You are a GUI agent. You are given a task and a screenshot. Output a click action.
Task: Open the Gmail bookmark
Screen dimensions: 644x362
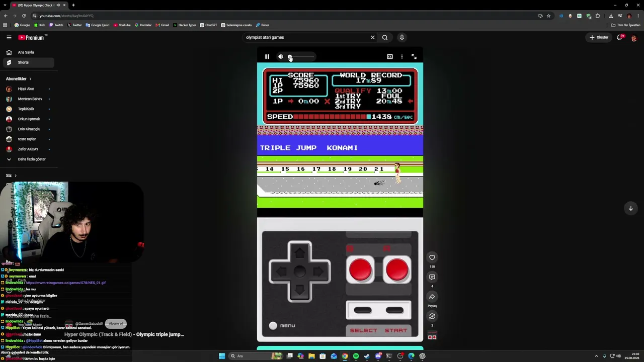click(162, 25)
